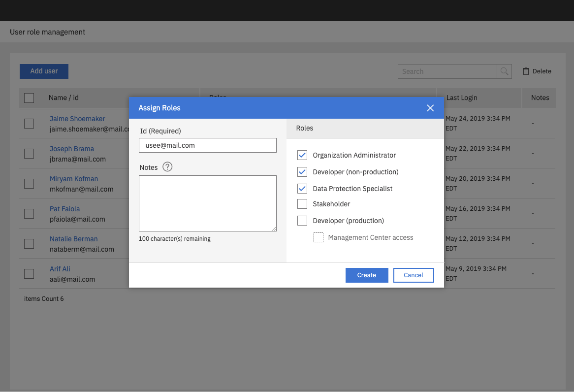The width and height of the screenshot is (574, 392).
Task: Click the search magnifier icon
Action: (504, 71)
